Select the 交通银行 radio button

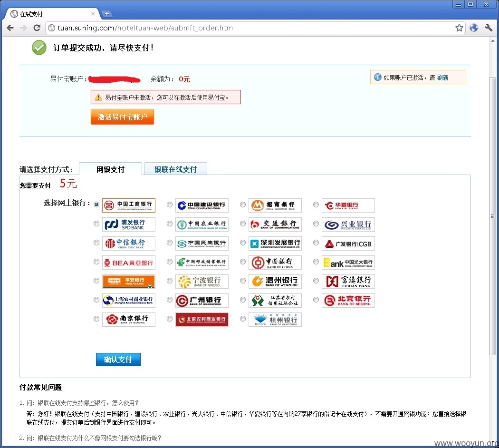point(243,224)
